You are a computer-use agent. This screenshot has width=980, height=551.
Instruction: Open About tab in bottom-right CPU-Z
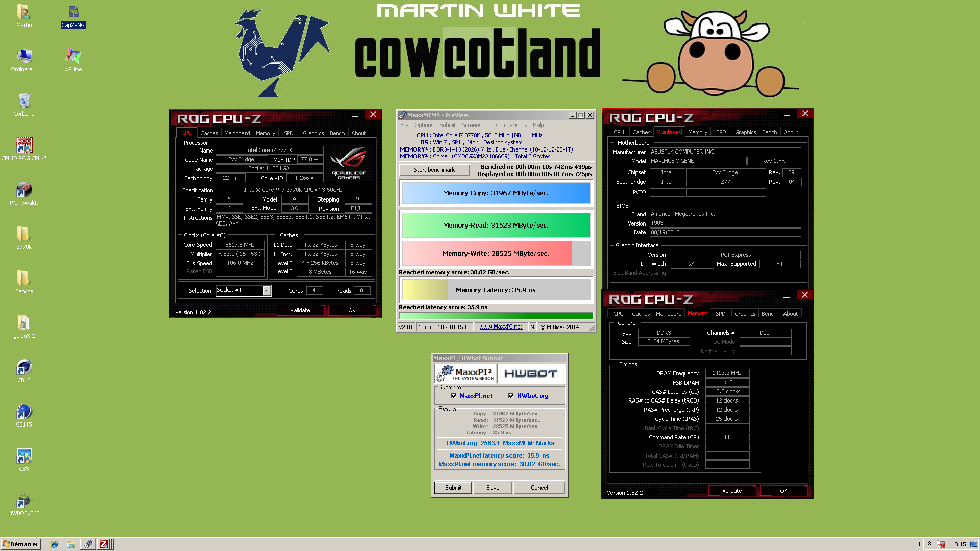pyautogui.click(x=790, y=314)
